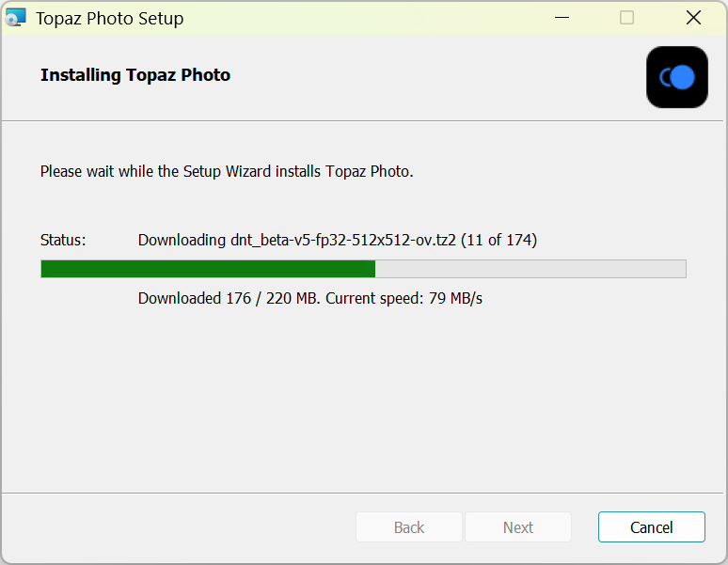This screenshot has width=728, height=565.
Task: Click the disabled Back button
Action: [408, 527]
